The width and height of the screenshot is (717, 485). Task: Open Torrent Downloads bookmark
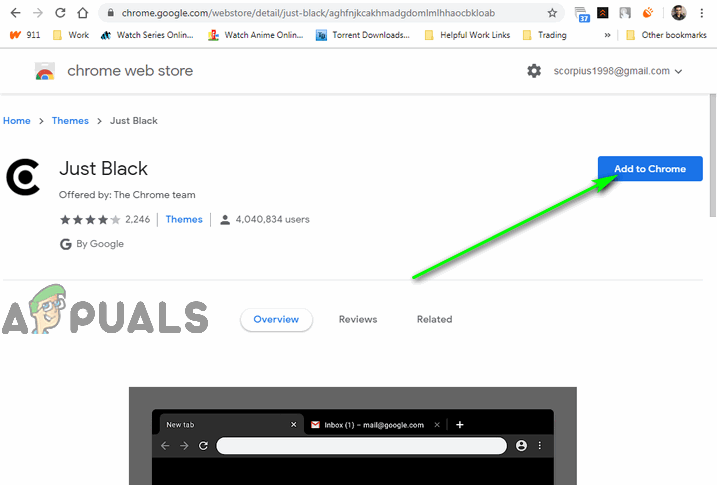coord(363,35)
